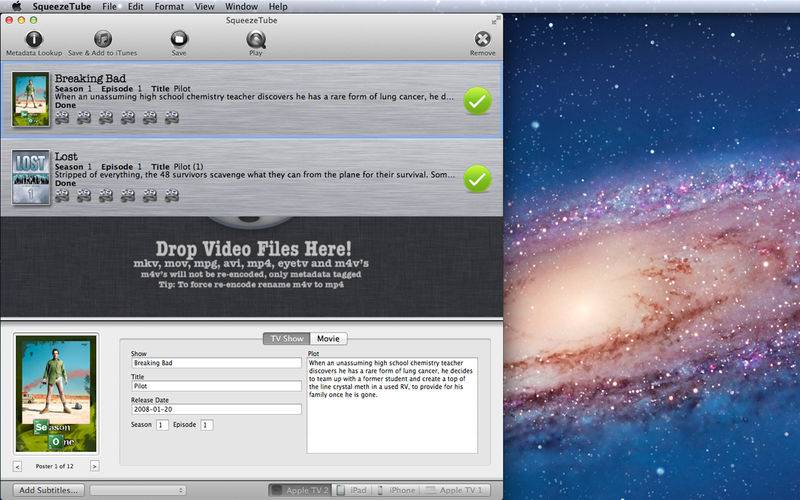Select the Apple TV 2 device preset

(301, 490)
